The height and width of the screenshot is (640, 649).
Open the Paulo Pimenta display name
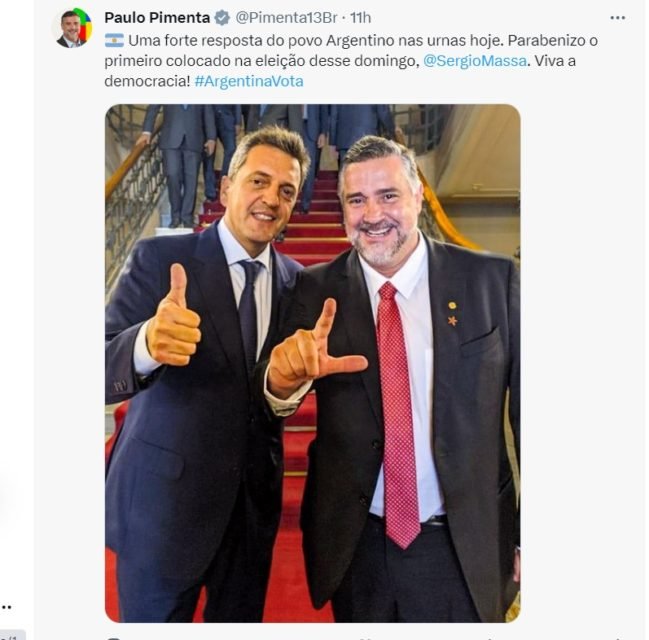point(157,18)
